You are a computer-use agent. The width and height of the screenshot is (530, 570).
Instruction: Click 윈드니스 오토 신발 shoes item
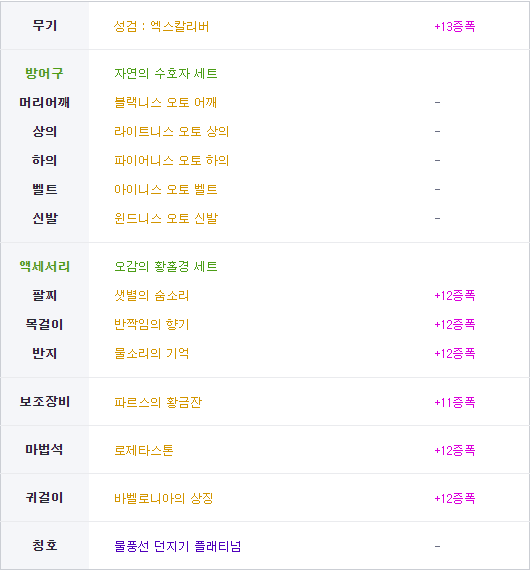point(166,218)
